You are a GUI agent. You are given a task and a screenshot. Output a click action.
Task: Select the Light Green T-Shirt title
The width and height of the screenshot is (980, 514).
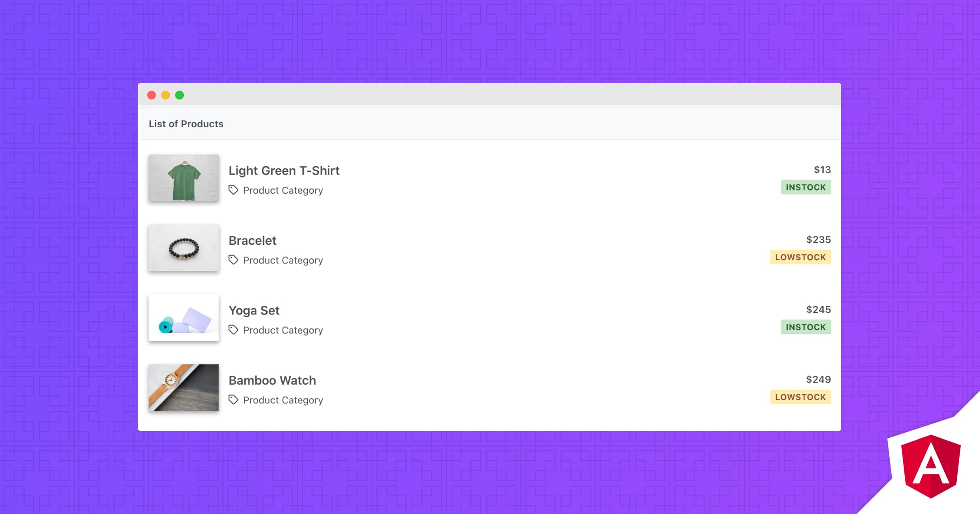point(284,171)
